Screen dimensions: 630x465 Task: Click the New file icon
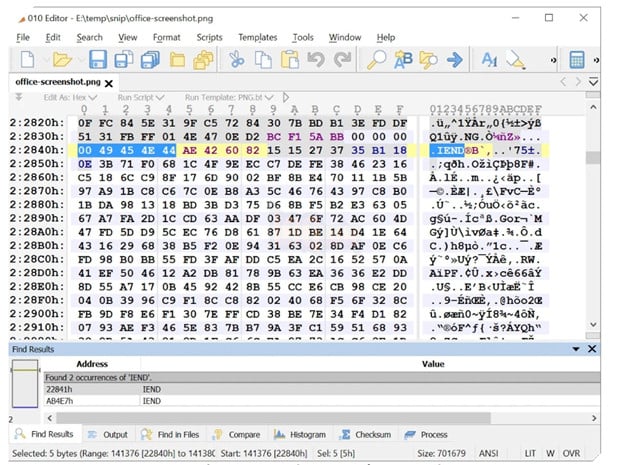coord(28,60)
